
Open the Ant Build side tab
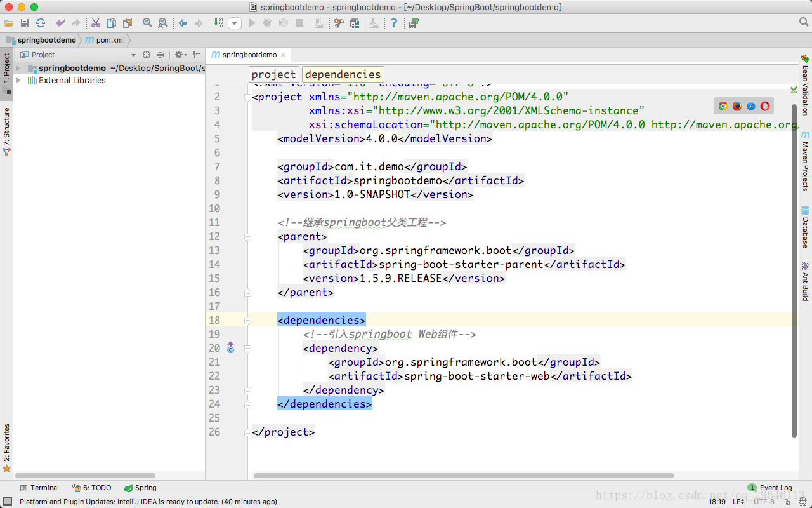pyautogui.click(x=805, y=281)
